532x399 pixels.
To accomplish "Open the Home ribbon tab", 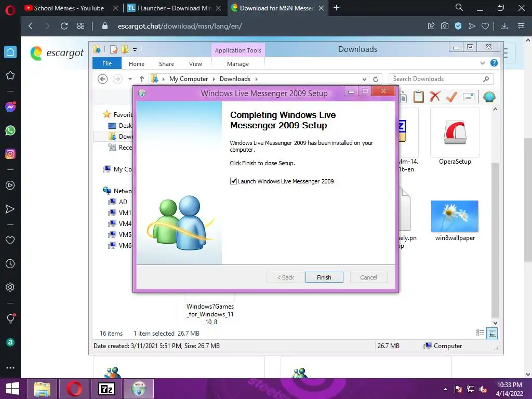I will point(137,64).
